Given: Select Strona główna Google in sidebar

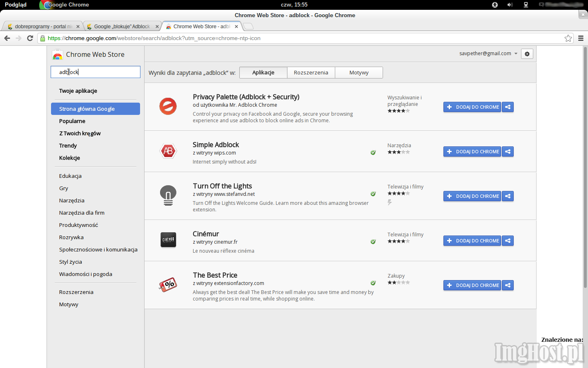Looking at the screenshot, I should coord(96,109).
